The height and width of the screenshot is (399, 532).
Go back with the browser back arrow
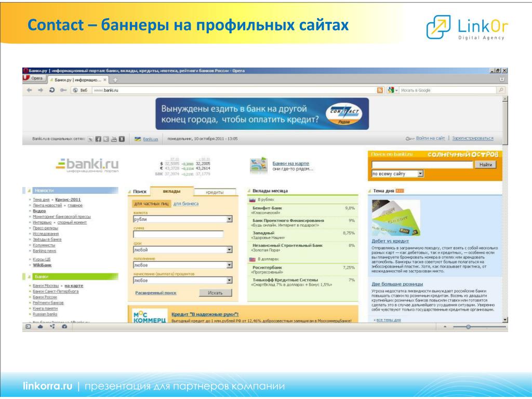(30, 90)
